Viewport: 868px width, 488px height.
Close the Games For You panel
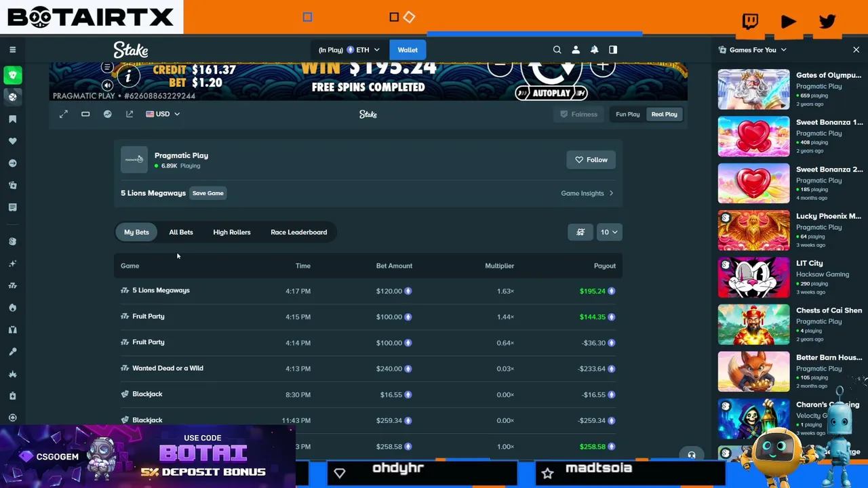(856, 49)
